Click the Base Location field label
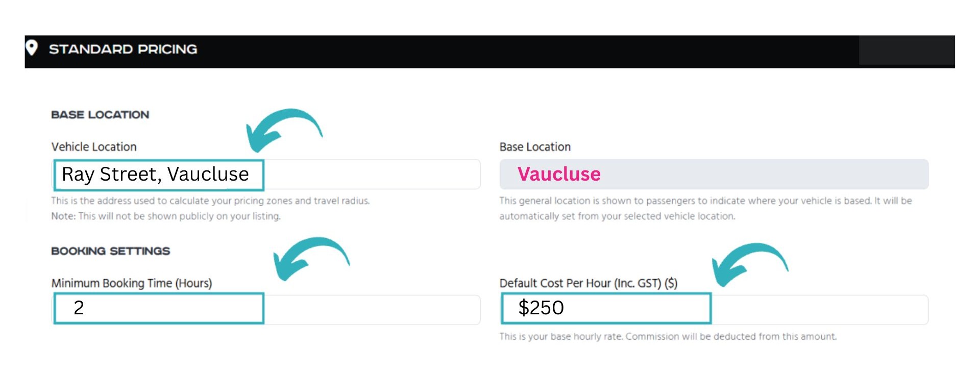The width and height of the screenshot is (980, 373). pyautogui.click(x=535, y=147)
